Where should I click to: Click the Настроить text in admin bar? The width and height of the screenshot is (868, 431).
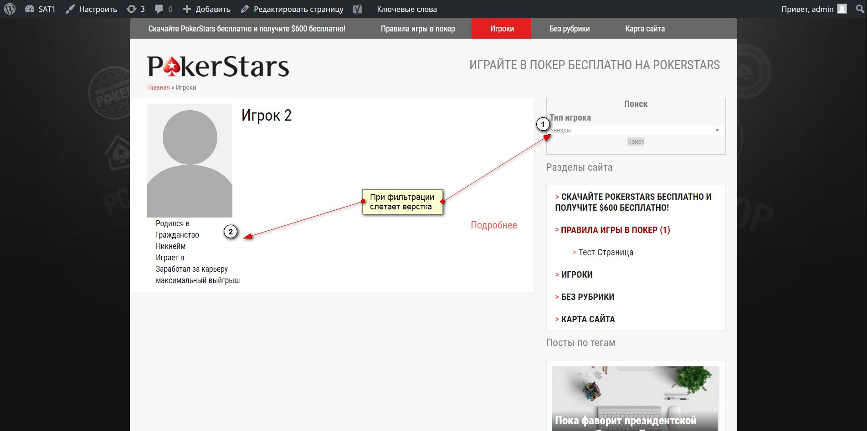click(98, 9)
